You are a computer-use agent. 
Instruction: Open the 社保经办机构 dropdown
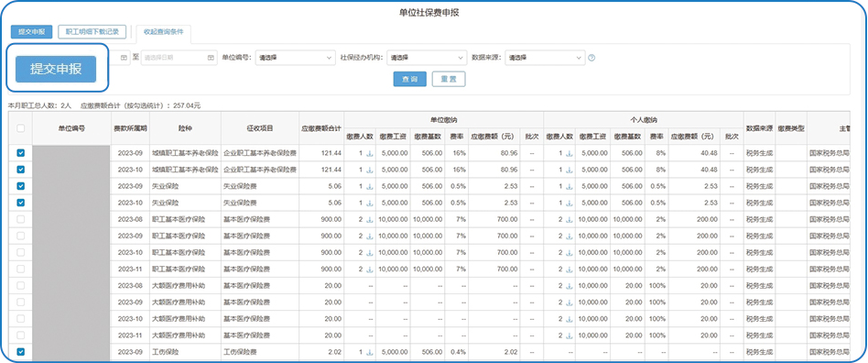[427, 57]
